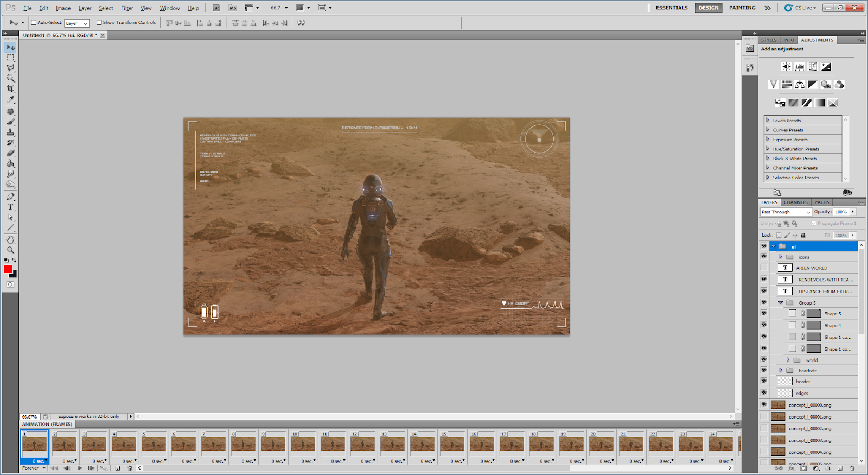Add a Color Balance adjustment
Viewport: 868px width, 475px height.
click(800, 85)
